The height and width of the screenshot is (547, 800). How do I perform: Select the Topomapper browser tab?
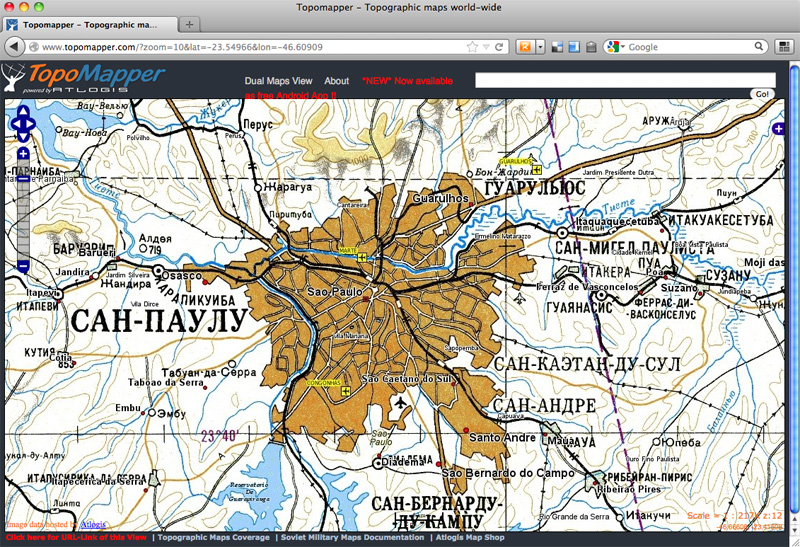(90, 23)
